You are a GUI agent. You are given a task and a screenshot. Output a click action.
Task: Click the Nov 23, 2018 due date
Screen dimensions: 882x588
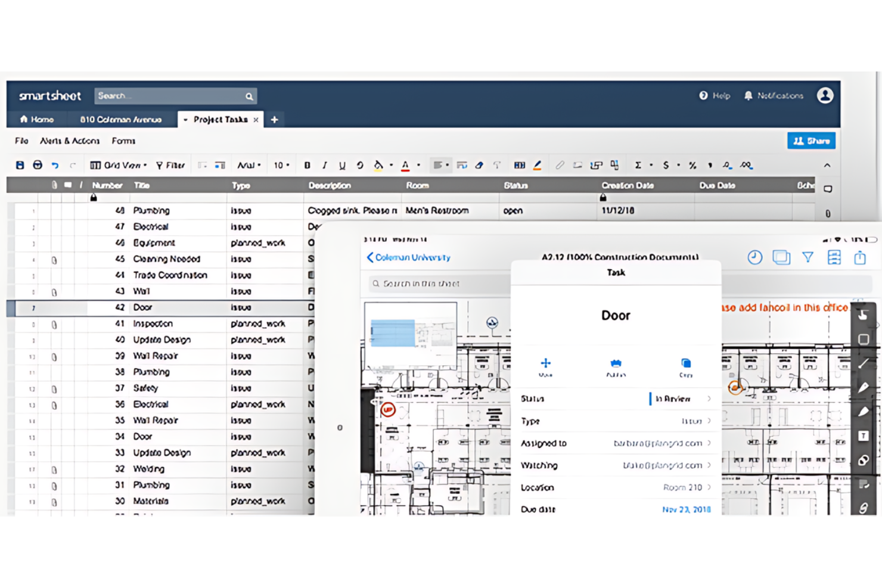pyautogui.click(x=687, y=510)
